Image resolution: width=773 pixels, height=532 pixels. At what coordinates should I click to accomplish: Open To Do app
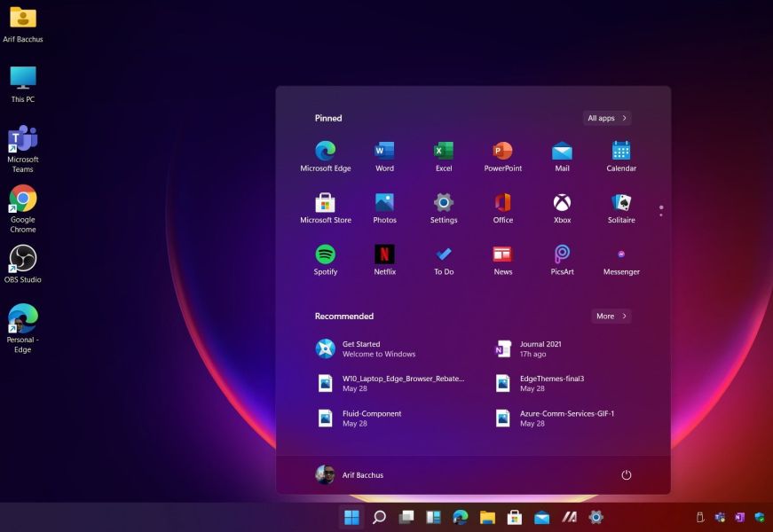pyautogui.click(x=444, y=260)
